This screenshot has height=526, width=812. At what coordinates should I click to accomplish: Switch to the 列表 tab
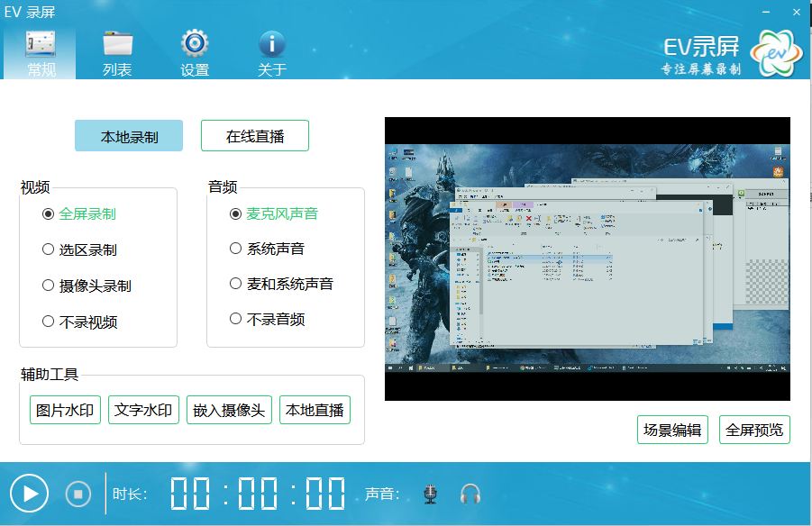click(117, 54)
